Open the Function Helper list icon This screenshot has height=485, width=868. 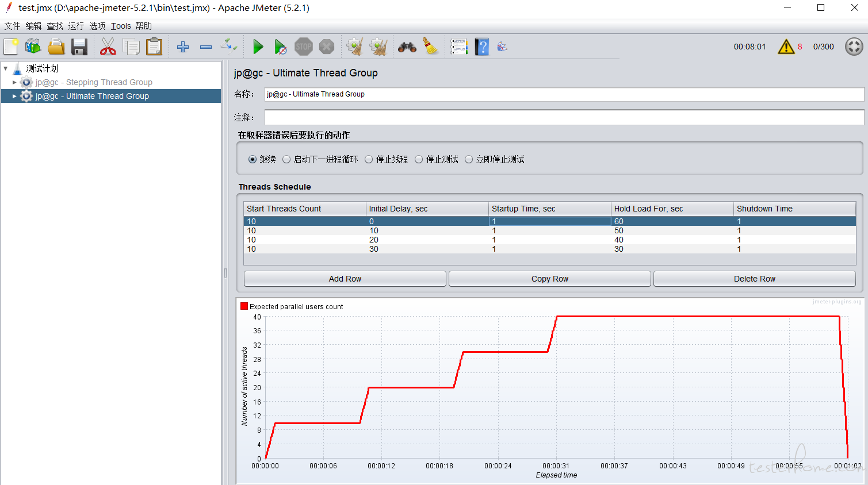459,47
